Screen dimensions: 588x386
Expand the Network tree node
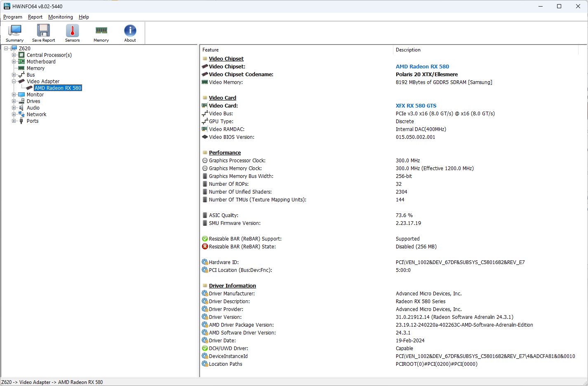point(14,114)
